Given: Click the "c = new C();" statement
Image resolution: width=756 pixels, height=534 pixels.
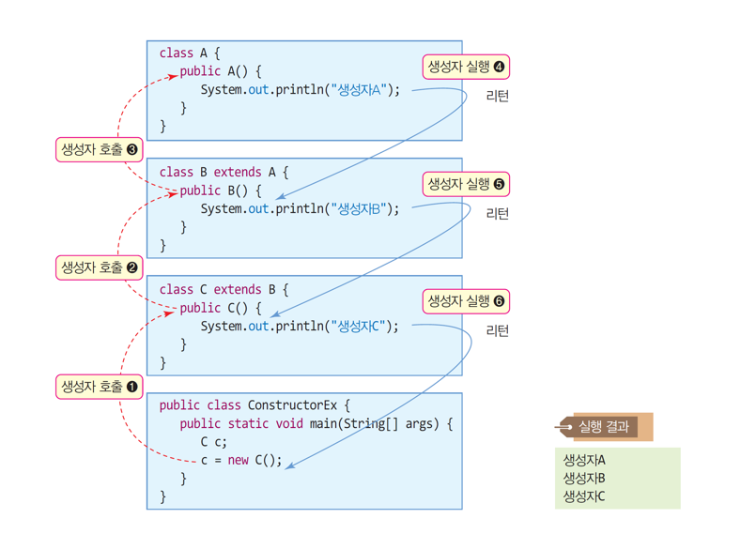Looking at the screenshot, I should click(x=241, y=460).
